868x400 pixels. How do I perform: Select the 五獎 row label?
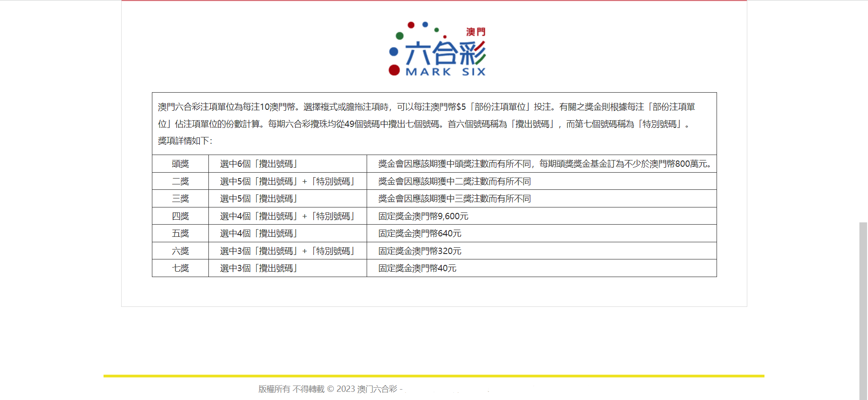click(180, 233)
